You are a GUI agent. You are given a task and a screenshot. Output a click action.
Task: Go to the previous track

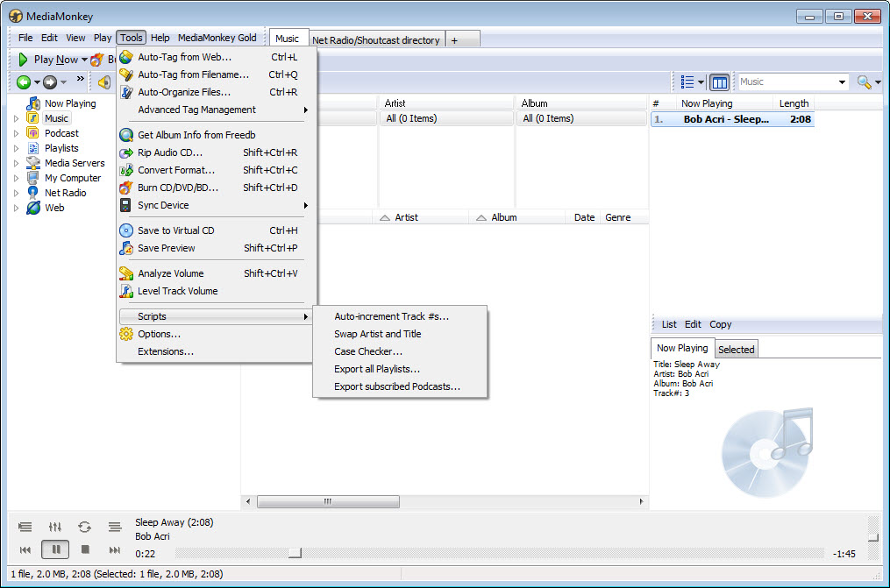click(x=25, y=549)
